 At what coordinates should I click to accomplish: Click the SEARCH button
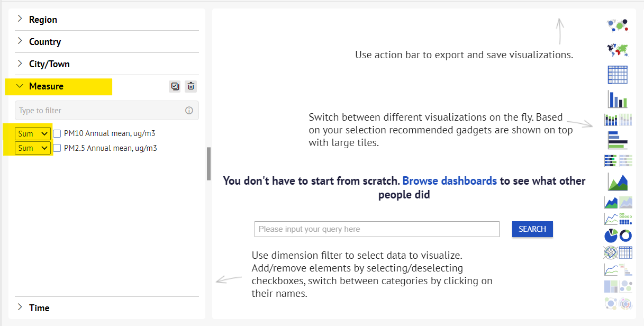[532, 229]
